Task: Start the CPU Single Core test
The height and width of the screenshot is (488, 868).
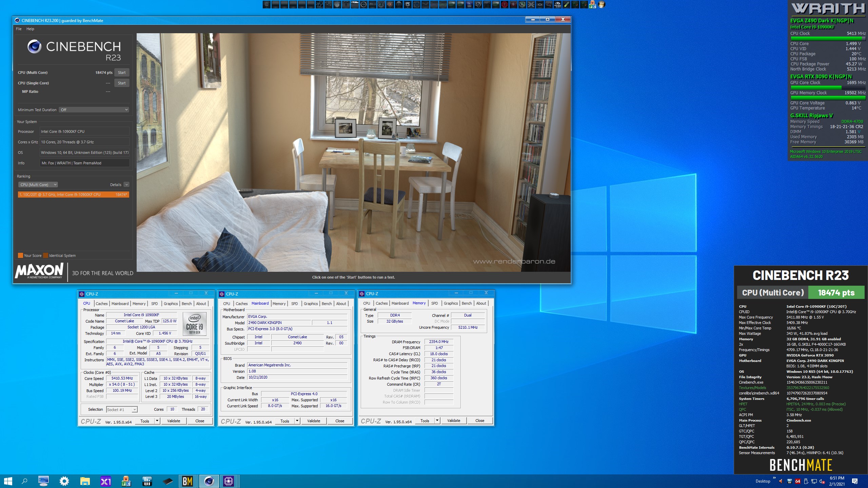Action: [121, 83]
